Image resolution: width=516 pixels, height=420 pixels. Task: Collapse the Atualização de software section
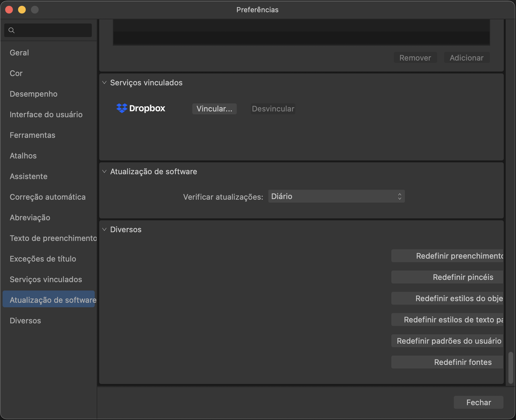pyautogui.click(x=104, y=171)
